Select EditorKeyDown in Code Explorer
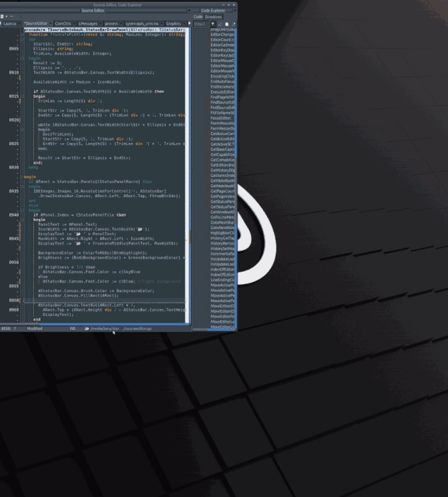Image resolution: width=448 pixels, height=497 pixels. click(x=223, y=50)
